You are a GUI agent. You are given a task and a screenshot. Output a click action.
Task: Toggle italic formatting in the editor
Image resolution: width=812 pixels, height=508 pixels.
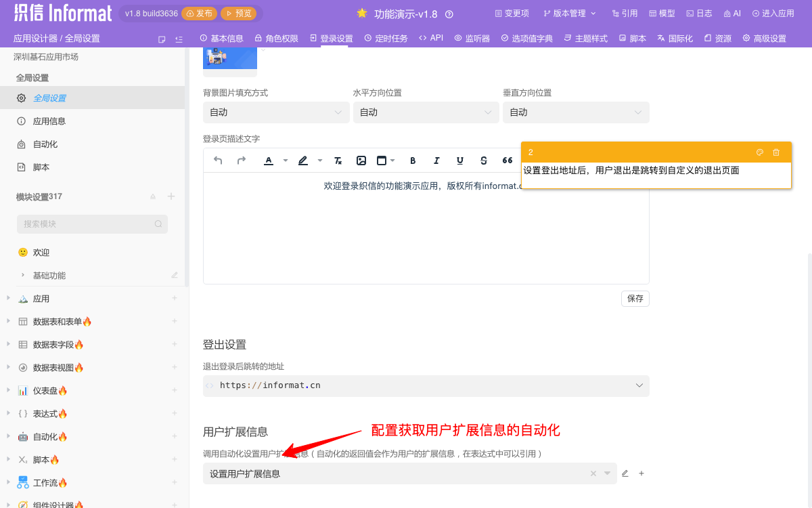pos(436,161)
